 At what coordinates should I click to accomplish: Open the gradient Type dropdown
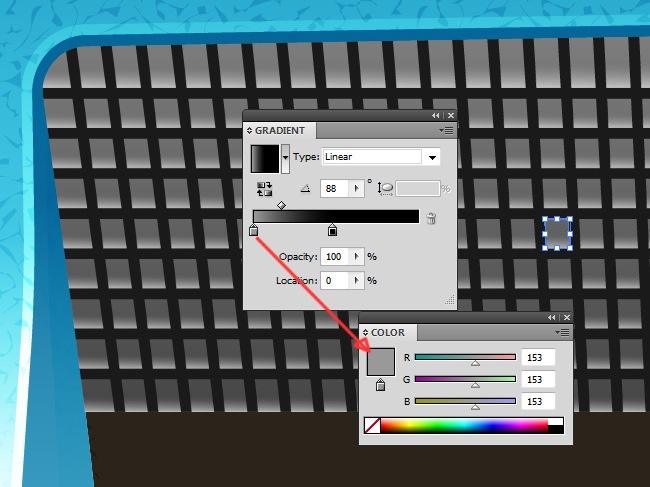[x=432, y=157]
